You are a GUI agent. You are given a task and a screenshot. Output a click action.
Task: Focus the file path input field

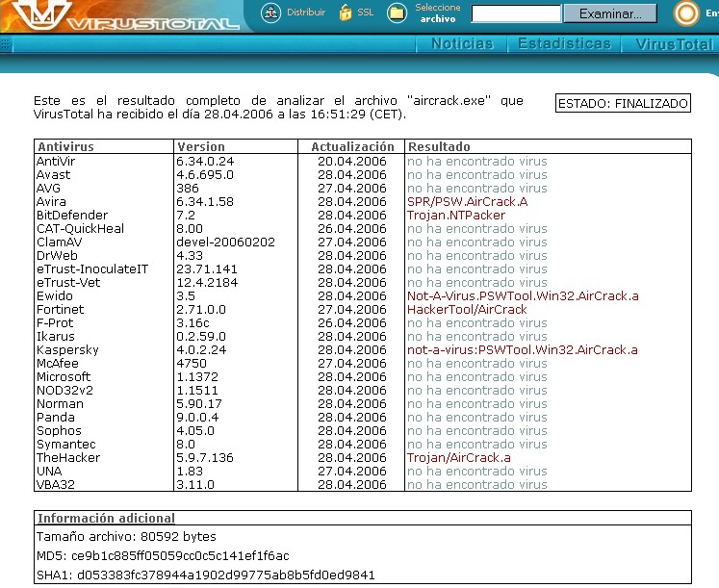pyautogui.click(x=516, y=13)
